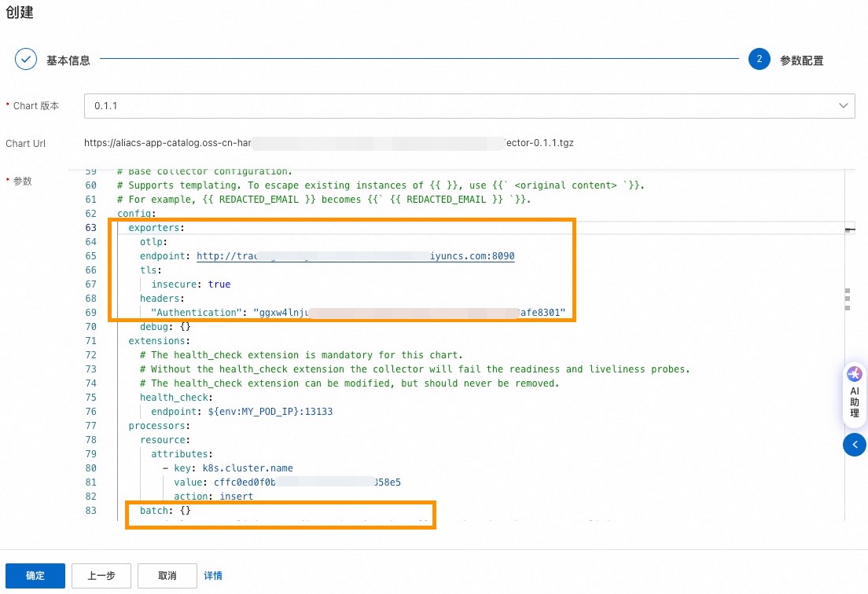Click the 'health_check:' line

177,398
